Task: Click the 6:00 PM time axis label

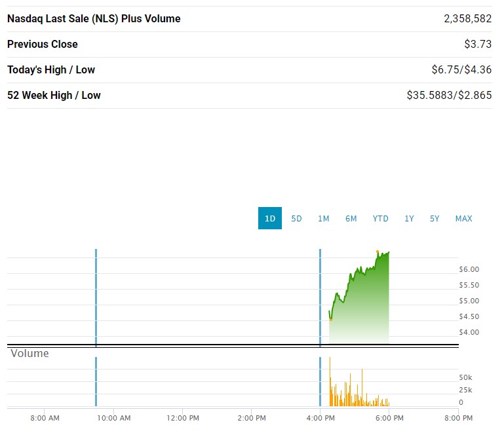Action: (x=389, y=417)
